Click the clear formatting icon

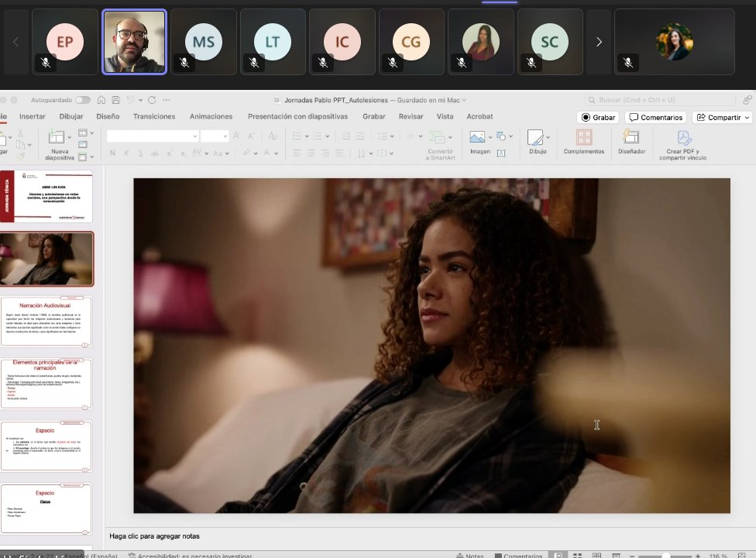[273, 136]
